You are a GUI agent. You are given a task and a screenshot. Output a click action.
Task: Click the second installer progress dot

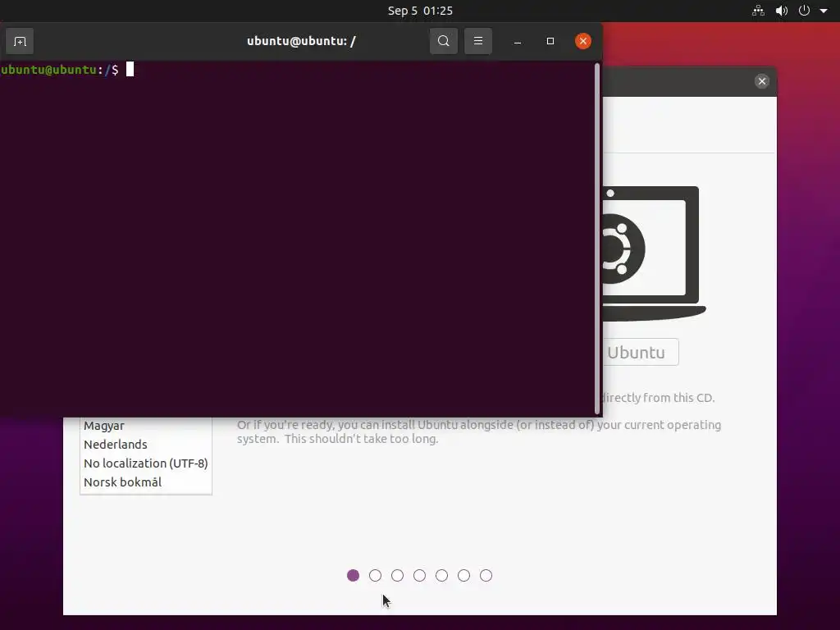click(375, 575)
